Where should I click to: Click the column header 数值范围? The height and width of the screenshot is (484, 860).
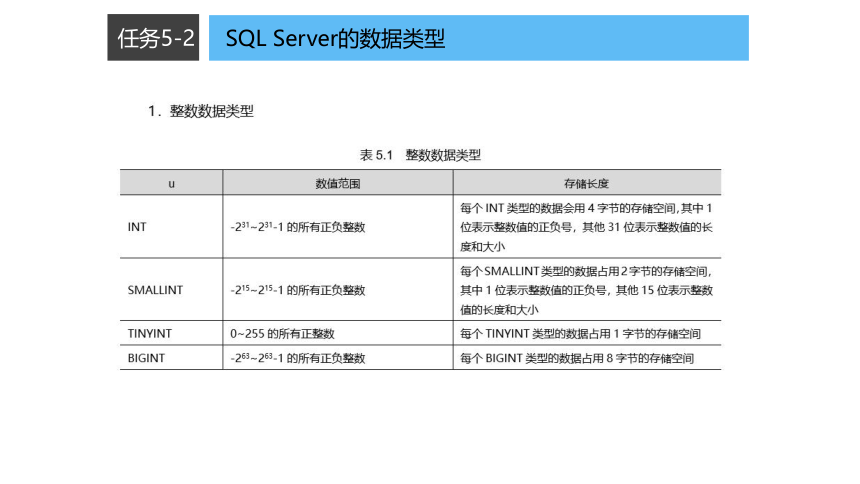click(x=338, y=183)
